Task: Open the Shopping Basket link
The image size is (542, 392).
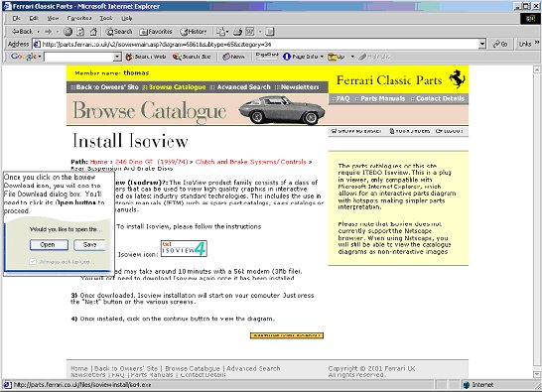Action: (x=356, y=131)
